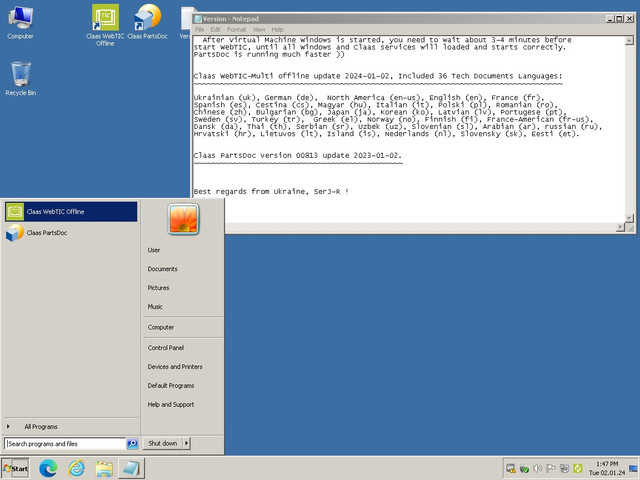Open Notepad Edit menu
Screen dimensions: 640x480
(x=216, y=29)
